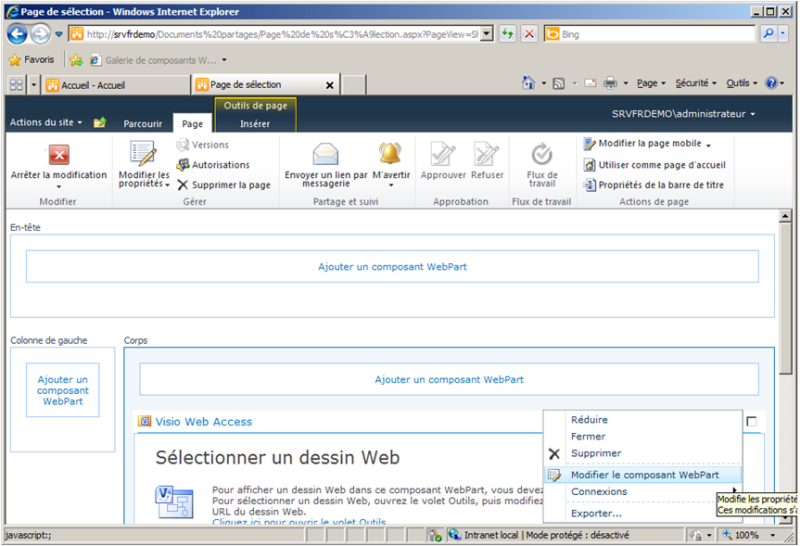The width and height of the screenshot is (800, 546).
Task: Click the M'avertir bell icon
Action: point(390,153)
